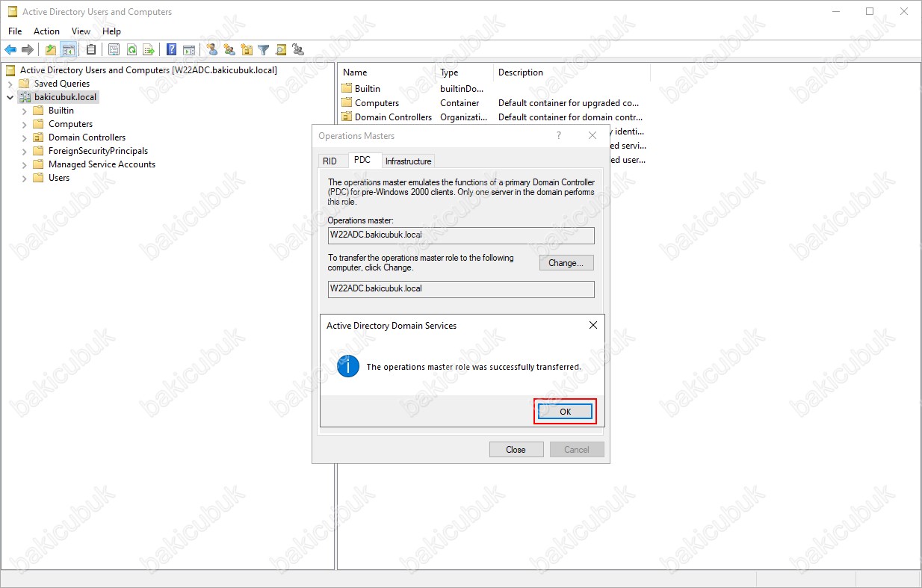The image size is (922, 588).
Task: Create a new group with toolbar icon
Action: click(x=229, y=50)
